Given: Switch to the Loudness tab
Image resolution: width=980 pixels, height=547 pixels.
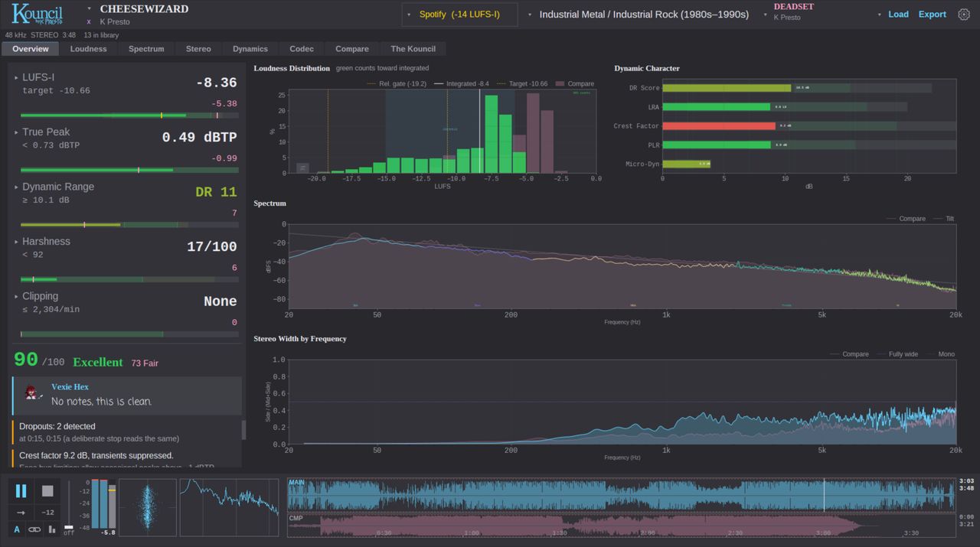Looking at the screenshot, I should coord(89,49).
